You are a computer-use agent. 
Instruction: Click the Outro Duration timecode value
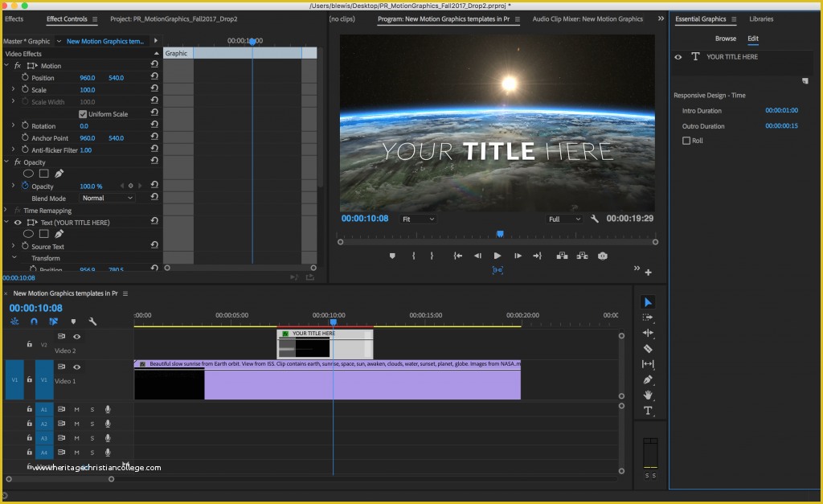(x=781, y=126)
